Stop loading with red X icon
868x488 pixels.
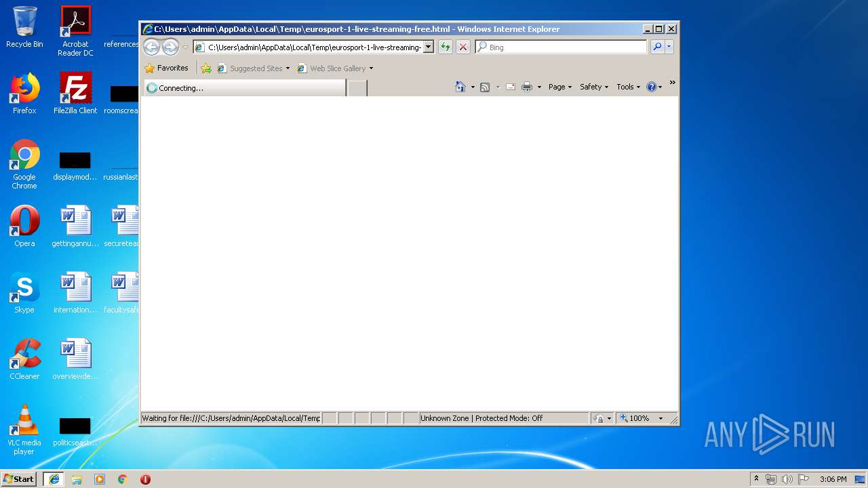[462, 47]
